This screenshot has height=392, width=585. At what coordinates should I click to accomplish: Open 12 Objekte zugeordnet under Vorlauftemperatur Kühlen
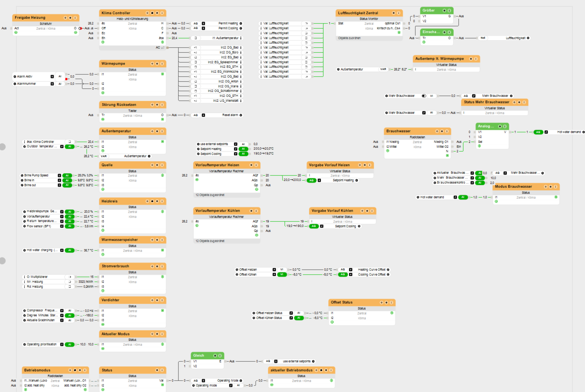[x=210, y=241]
